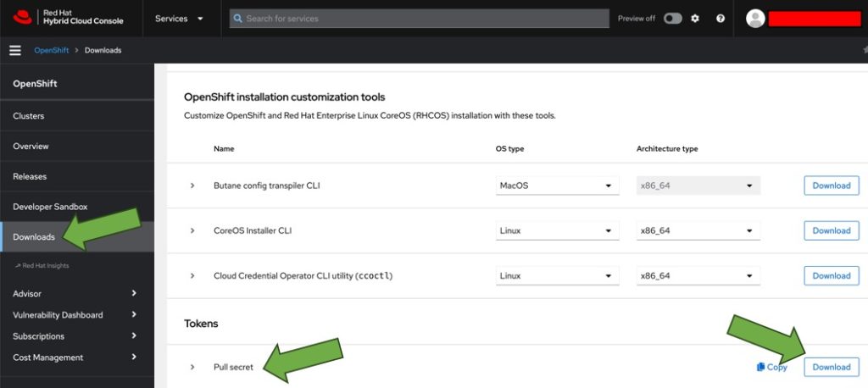Open the Services dropdown menu
This screenshot has width=868, height=388.
(180, 19)
